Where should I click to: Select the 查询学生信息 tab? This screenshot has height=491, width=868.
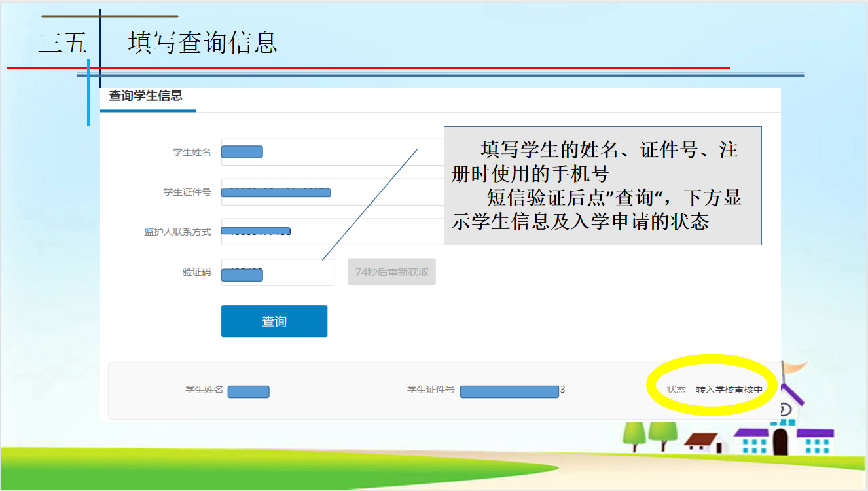tap(145, 96)
